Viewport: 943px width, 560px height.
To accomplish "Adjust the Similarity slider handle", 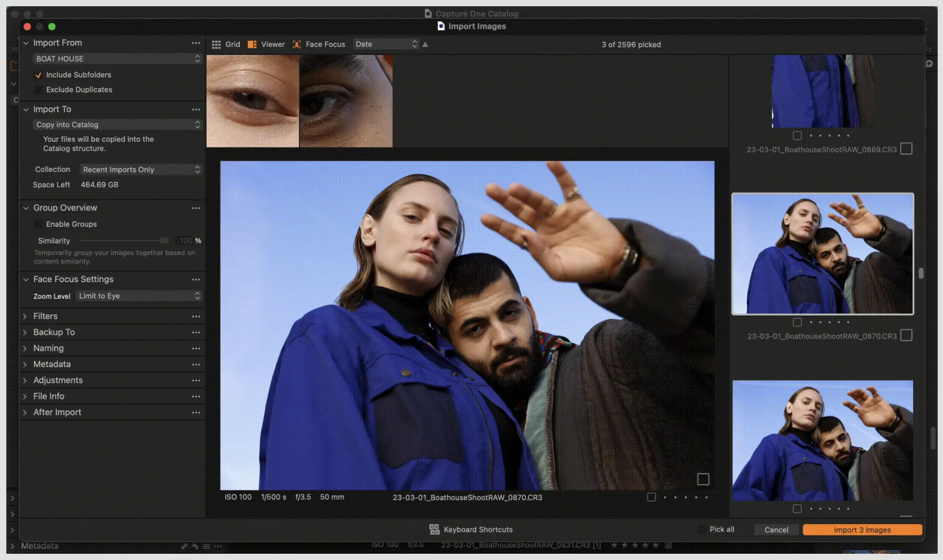I will pyautogui.click(x=164, y=240).
